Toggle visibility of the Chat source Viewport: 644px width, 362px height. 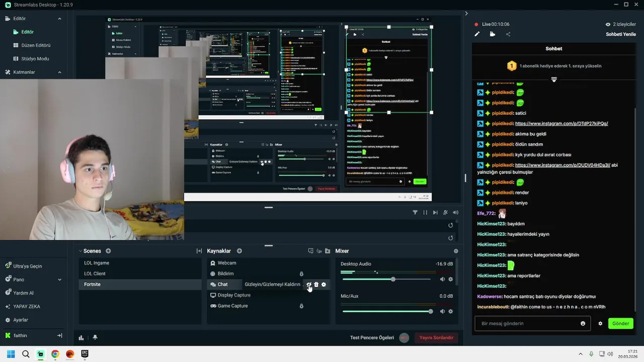(x=309, y=285)
